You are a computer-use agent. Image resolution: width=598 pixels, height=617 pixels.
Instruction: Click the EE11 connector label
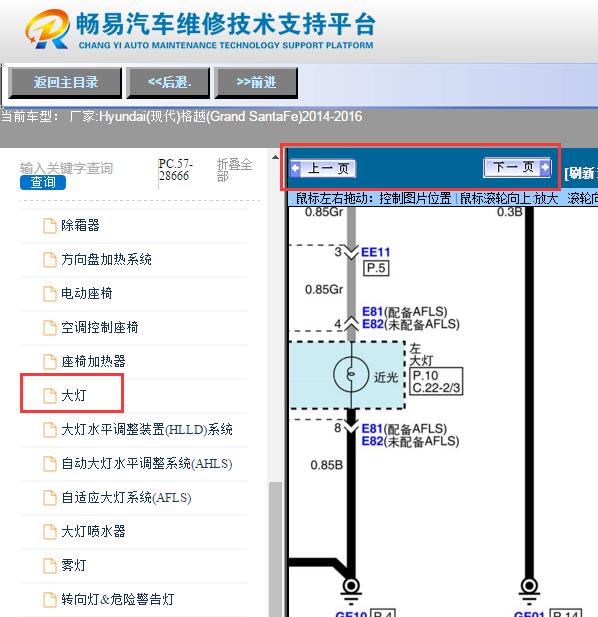[x=375, y=252]
